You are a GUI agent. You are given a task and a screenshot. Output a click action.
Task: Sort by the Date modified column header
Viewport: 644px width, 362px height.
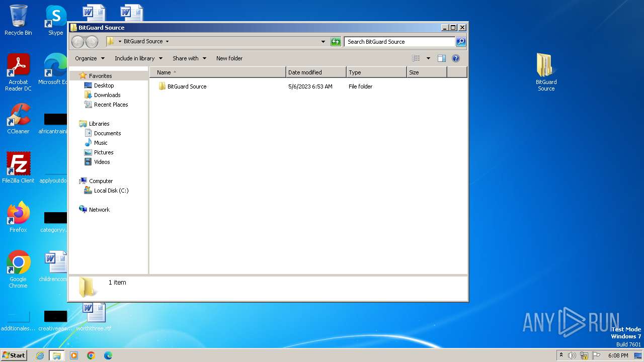(x=316, y=72)
